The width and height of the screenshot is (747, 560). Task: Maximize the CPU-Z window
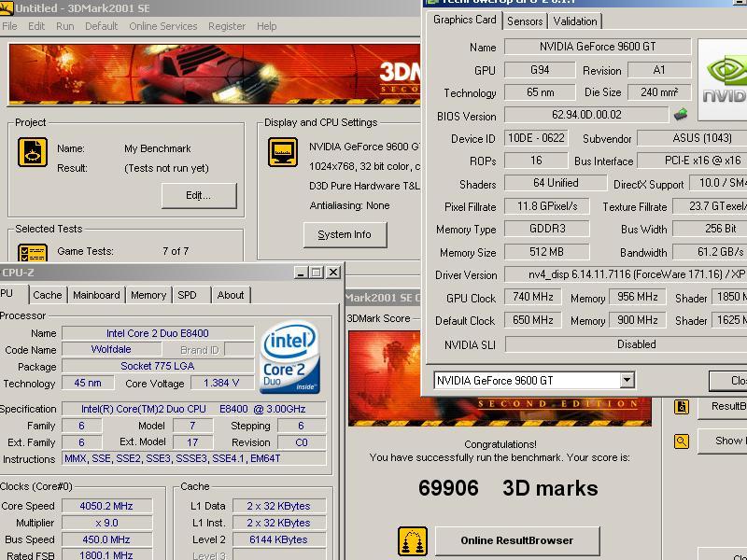pos(317,273)
